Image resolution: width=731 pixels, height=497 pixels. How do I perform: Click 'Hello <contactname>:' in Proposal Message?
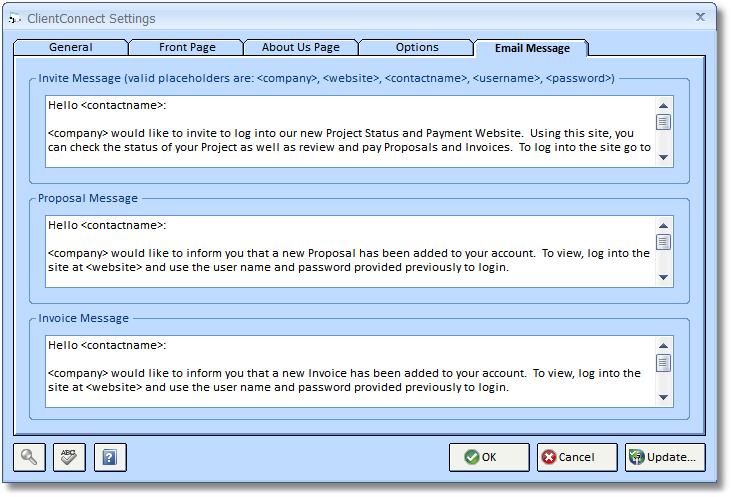[107, 225]
